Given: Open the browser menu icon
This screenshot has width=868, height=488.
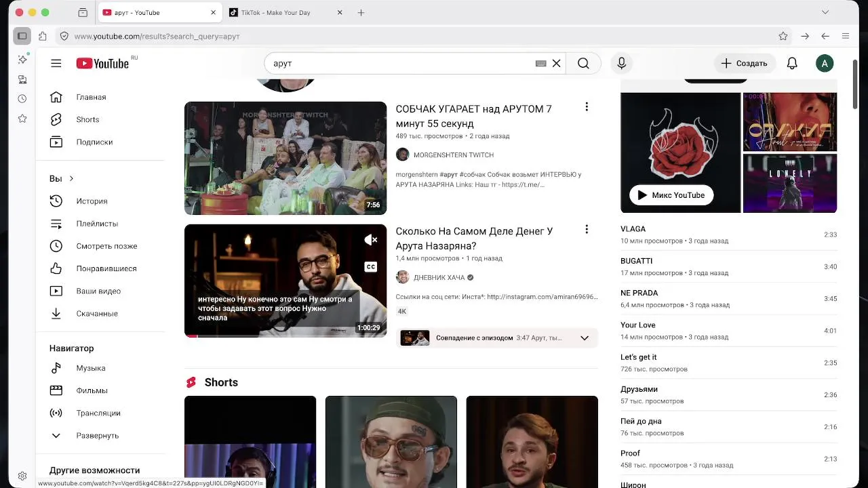Looking at the screenshot, I should (x=846, y=36).
